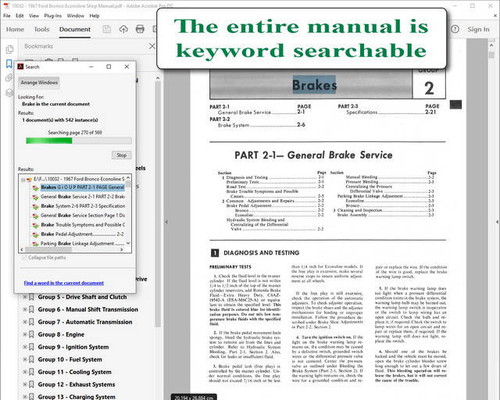Click bookmark icon for Group 9 Ignition System
500x400 pixels.
click(x=32, y=347)
